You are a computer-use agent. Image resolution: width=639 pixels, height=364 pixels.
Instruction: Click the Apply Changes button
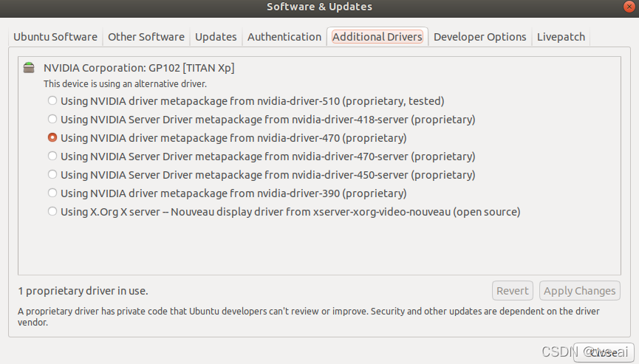[x=579, y=291]
